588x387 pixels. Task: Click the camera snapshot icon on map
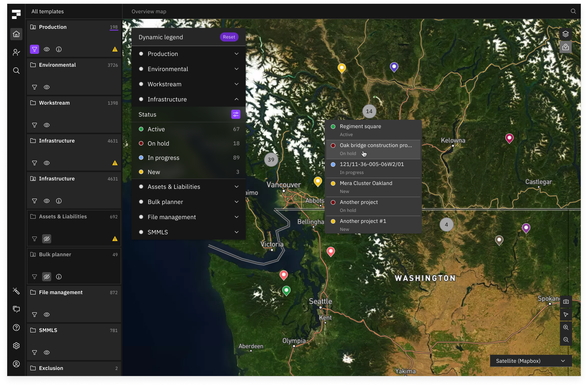[566, 302]
